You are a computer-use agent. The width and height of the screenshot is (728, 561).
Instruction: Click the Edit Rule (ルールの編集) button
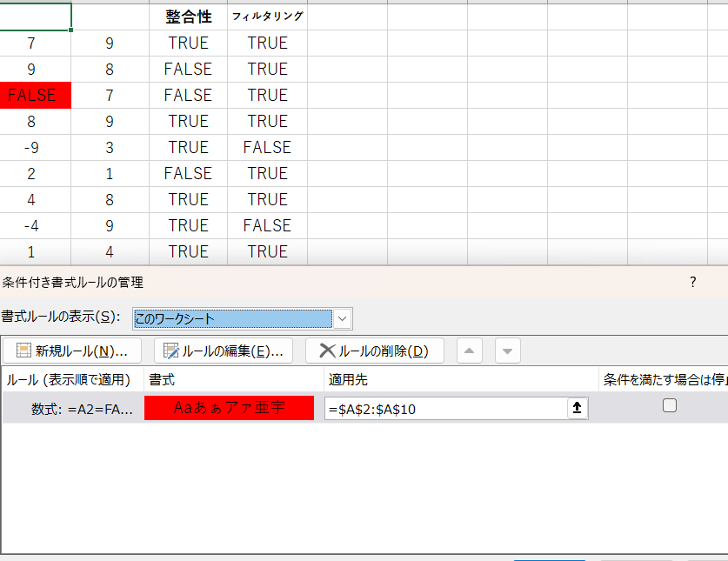[x=224, y=351]
